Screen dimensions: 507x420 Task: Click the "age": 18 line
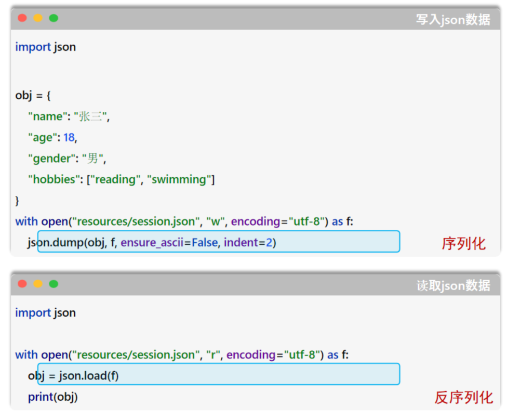pyautogui.click(x=52, y=138)
